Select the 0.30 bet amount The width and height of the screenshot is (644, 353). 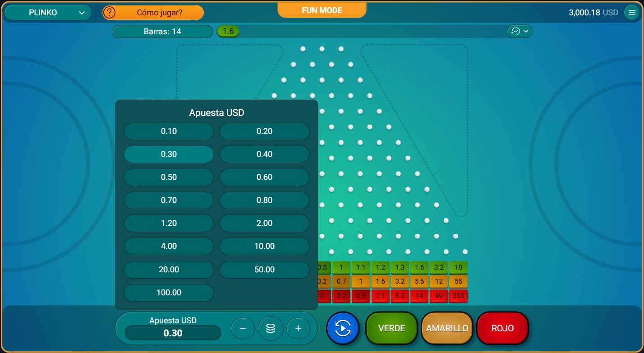click(169, 154)
